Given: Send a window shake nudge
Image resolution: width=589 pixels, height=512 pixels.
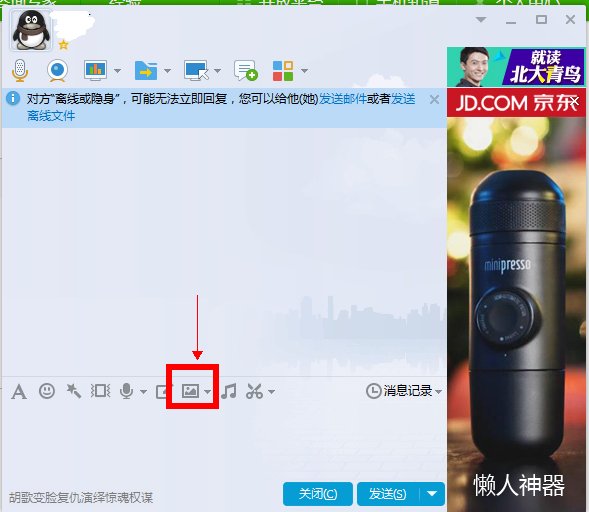Looking at the screenshot, I should coord(100,391).
